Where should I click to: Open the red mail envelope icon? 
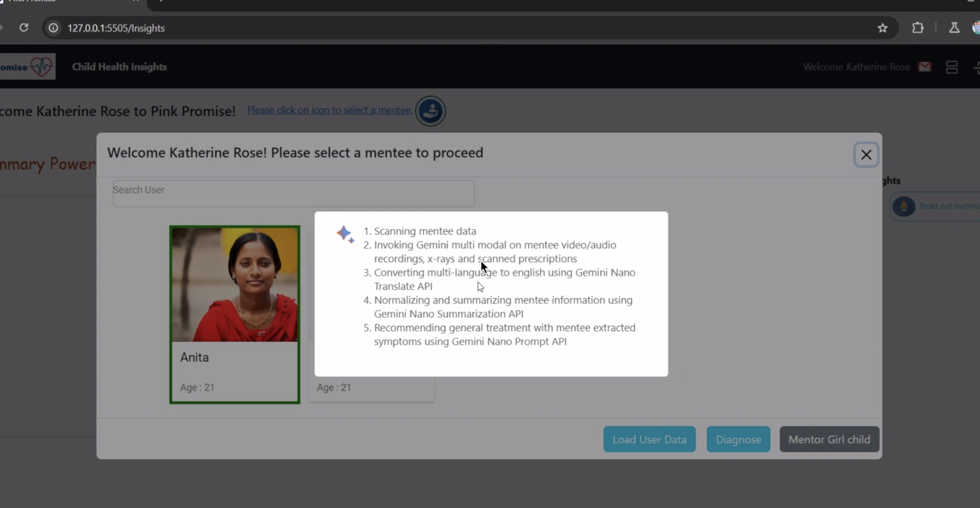pyautogui.click(x=924, y=67)
